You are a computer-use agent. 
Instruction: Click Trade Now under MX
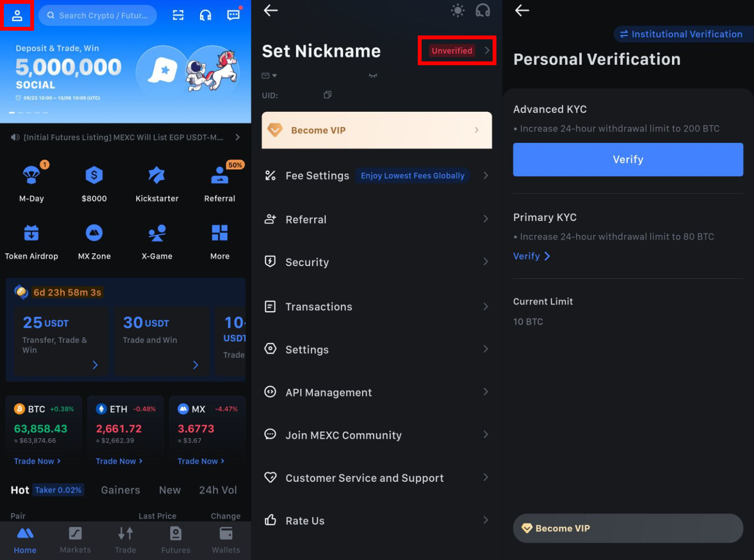[x=201, y=461]
